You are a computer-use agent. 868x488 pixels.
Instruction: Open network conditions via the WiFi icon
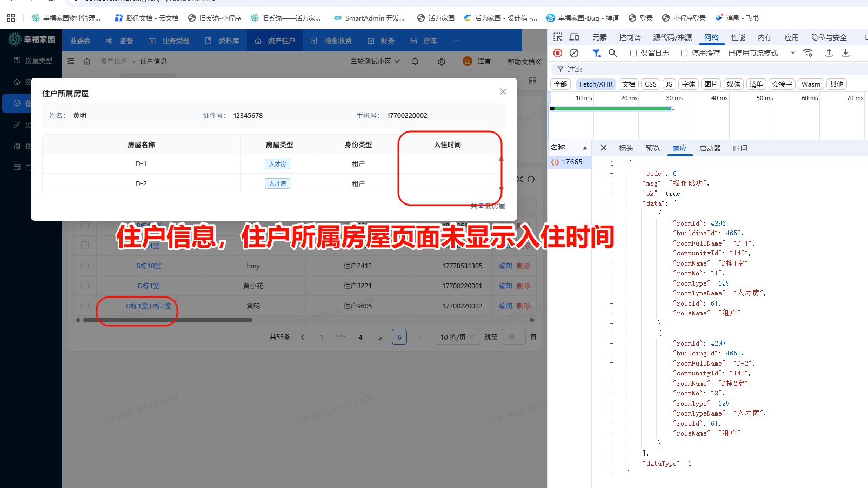coord(808,52)
